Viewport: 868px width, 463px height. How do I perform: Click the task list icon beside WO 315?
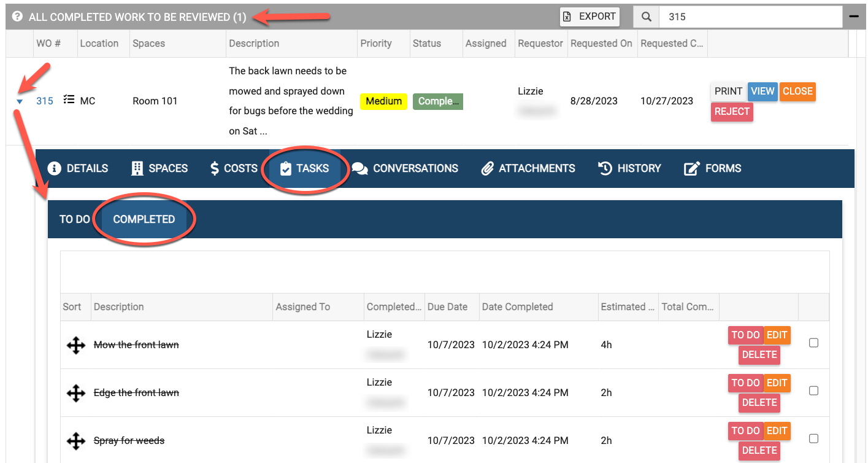tap(69, 100)
